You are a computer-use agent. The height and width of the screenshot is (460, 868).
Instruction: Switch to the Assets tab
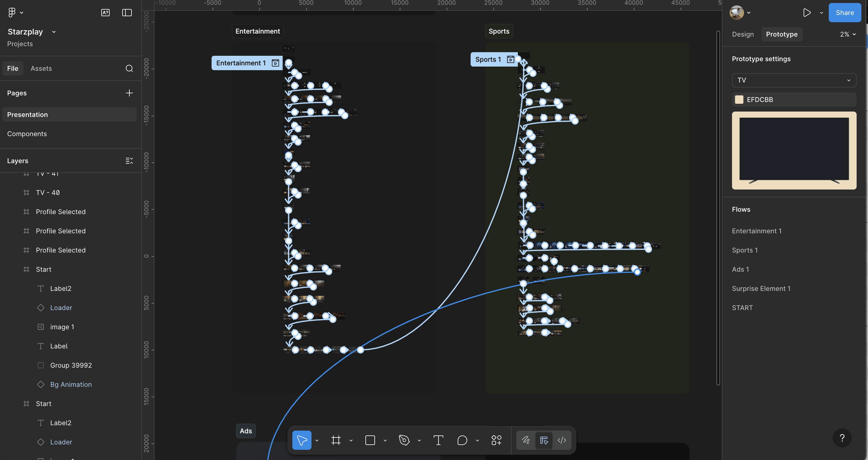pos(41,68)
